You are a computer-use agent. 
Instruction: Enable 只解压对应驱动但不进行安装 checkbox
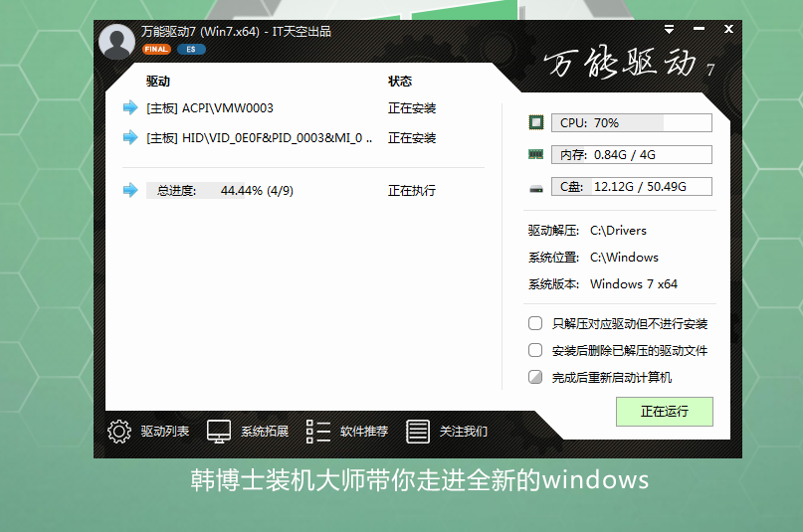click(x=535, y=323)
